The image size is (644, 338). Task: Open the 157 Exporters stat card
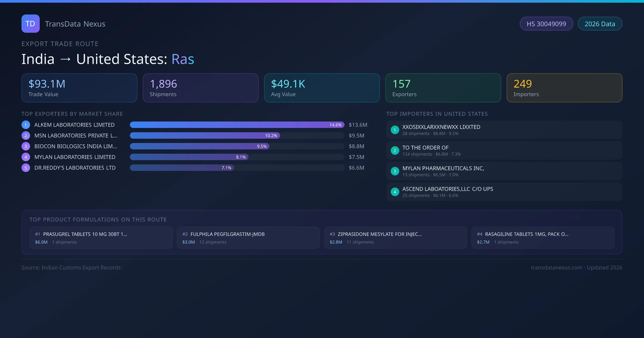click(x=443, y=88)
